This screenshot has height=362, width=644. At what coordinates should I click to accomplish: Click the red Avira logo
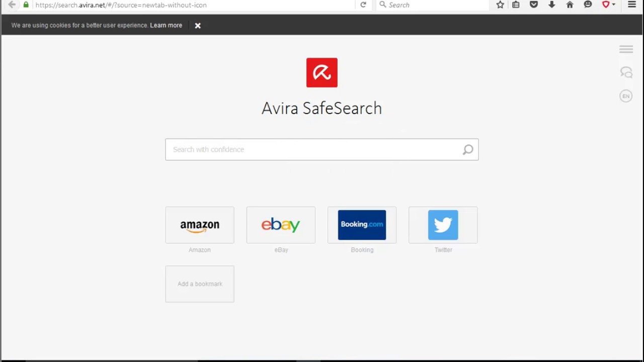(322, 72)
